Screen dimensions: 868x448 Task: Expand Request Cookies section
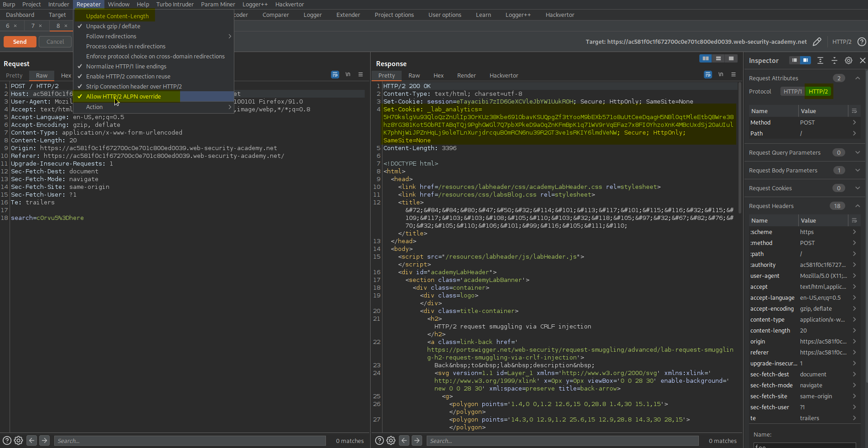pos(858,188)
